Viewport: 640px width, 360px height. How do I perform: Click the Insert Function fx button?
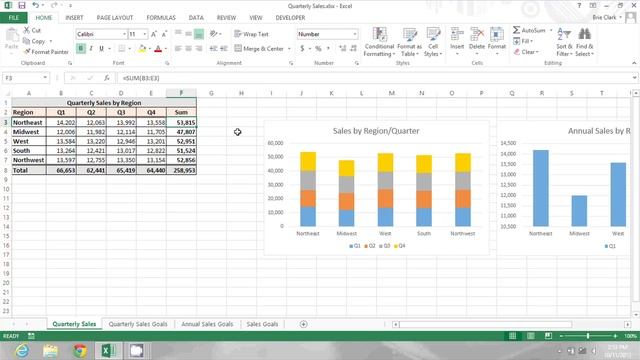point(107,78)
